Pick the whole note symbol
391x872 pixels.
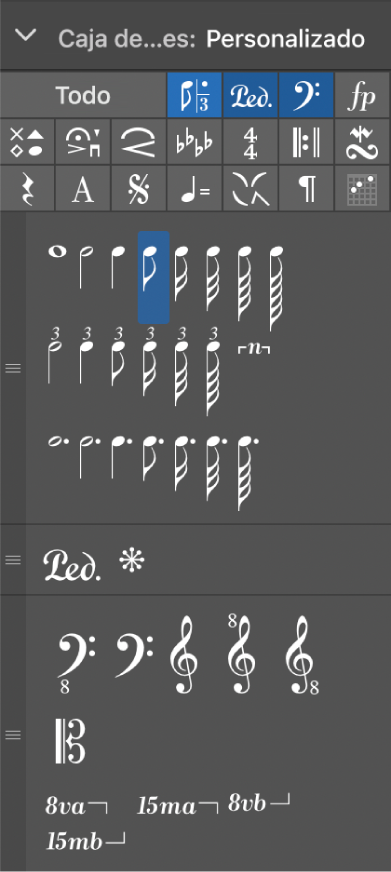click(57, 252)
